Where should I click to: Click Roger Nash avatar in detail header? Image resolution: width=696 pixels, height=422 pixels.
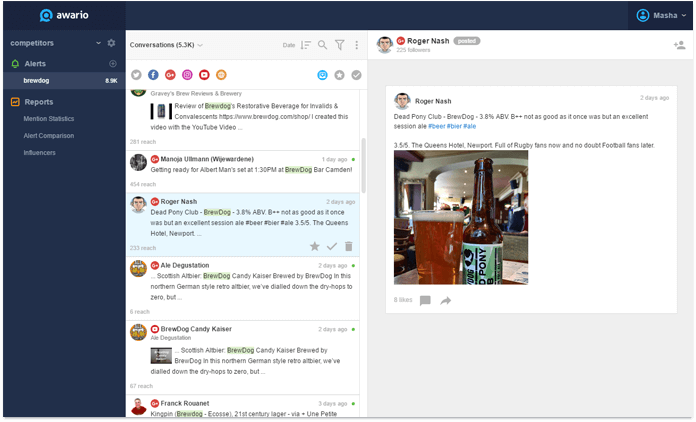pos(385,44)
